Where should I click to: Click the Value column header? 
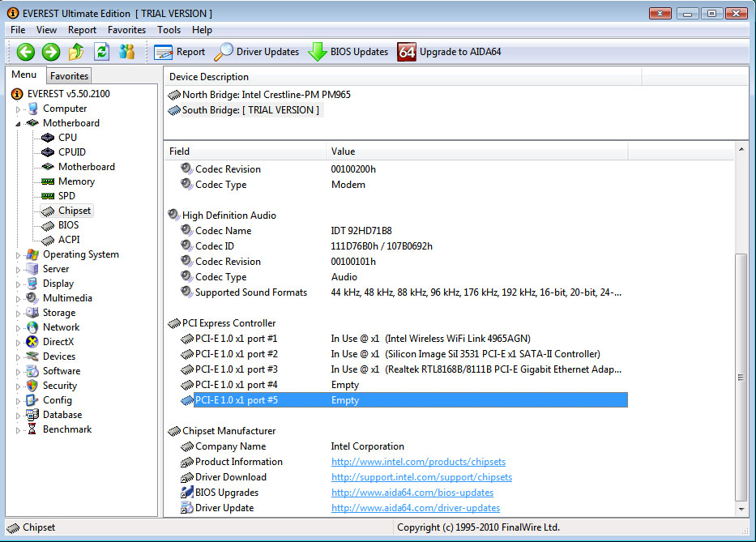[x=477, y=152]
